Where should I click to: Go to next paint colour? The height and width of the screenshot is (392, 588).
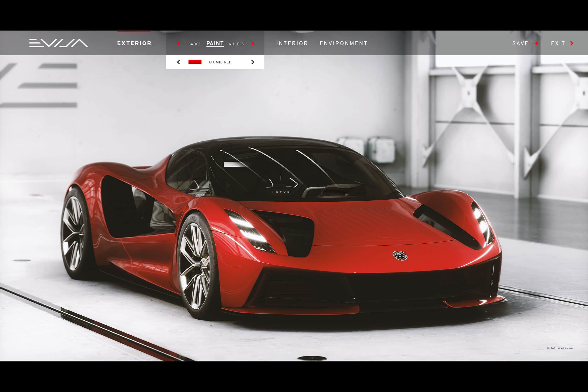click(x=253, y=62)
